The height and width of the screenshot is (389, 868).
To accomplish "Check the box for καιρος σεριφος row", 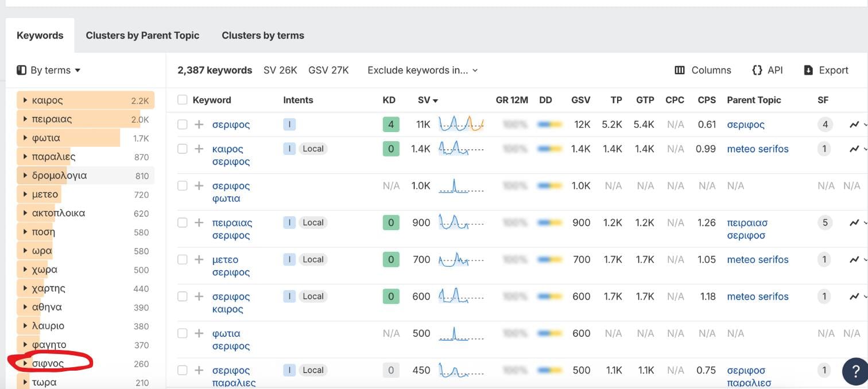I will coord(183,149).
